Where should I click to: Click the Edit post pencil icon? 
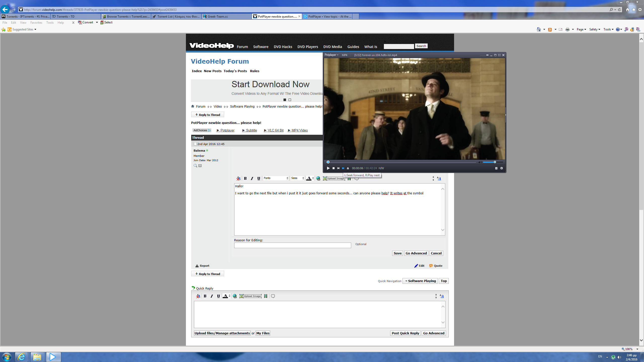[416, 266]
